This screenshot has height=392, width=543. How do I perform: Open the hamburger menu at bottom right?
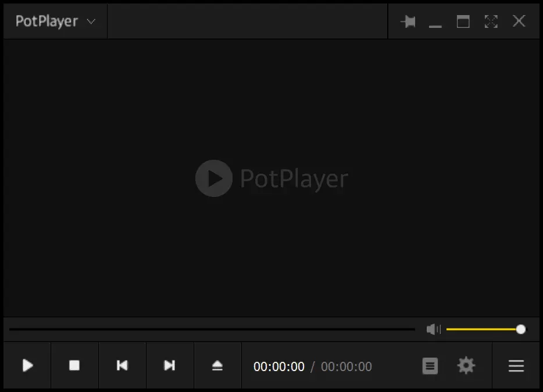(x=516, y=366)
